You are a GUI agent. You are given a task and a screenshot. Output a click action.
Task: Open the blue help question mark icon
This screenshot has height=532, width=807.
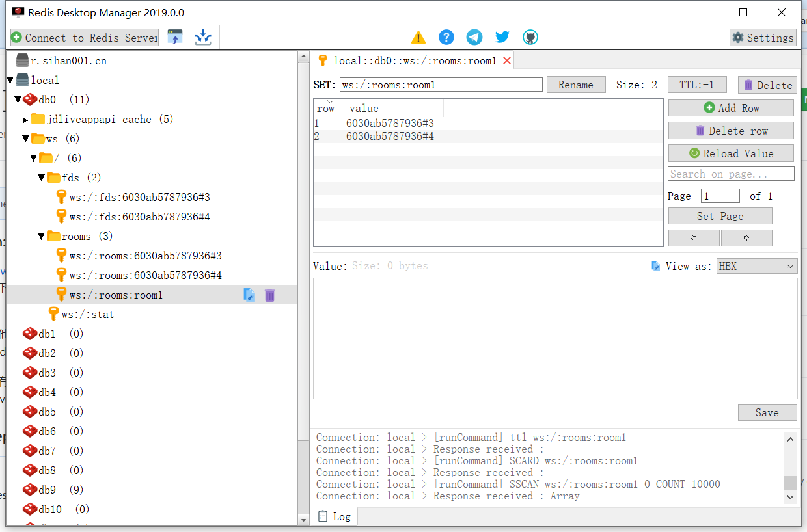446,37
